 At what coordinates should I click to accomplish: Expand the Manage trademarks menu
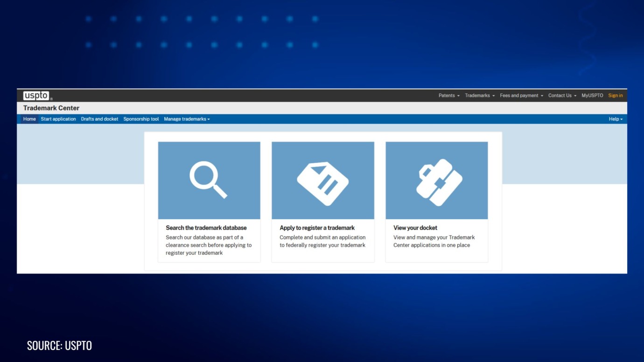pyautogui.click(x=186, y=119)
